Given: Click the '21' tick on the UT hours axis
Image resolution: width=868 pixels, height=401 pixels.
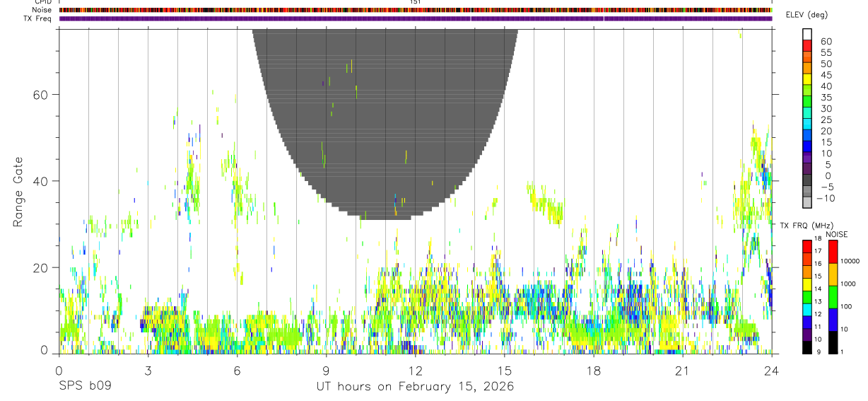Looking at the screenshot, I should 683,371.
